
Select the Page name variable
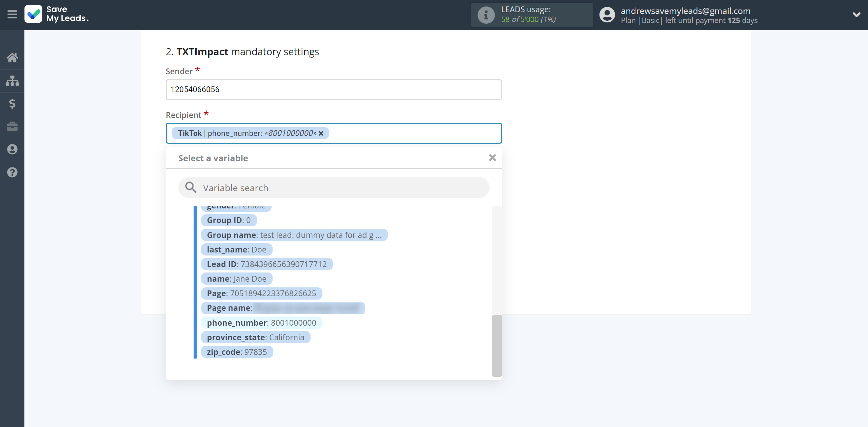[x=283, y=308]
